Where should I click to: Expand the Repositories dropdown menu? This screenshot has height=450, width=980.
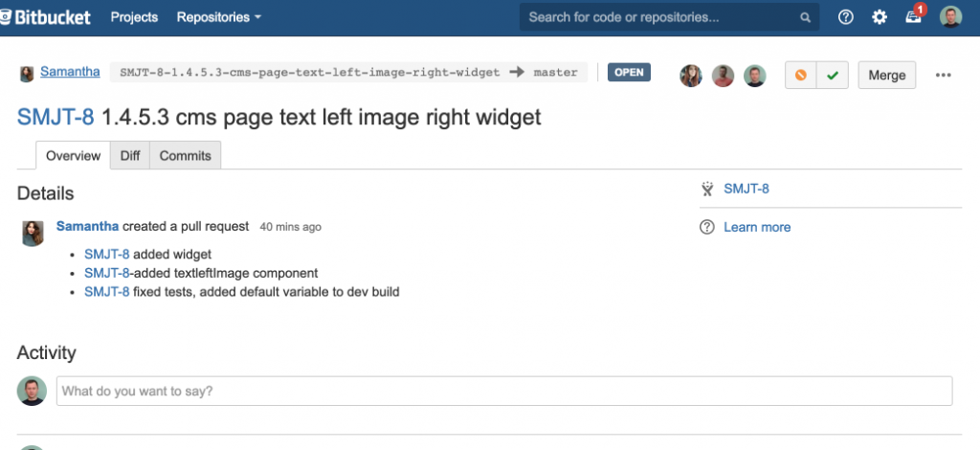[219, 17]
